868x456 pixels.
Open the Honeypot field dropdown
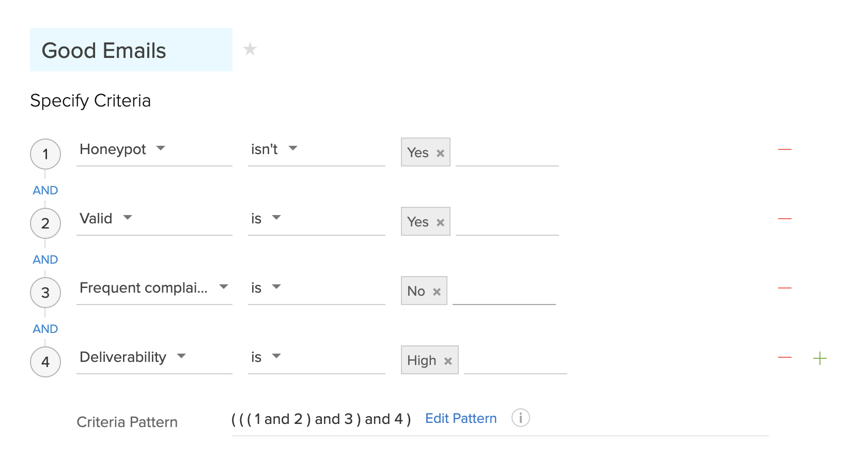[161, 148]
